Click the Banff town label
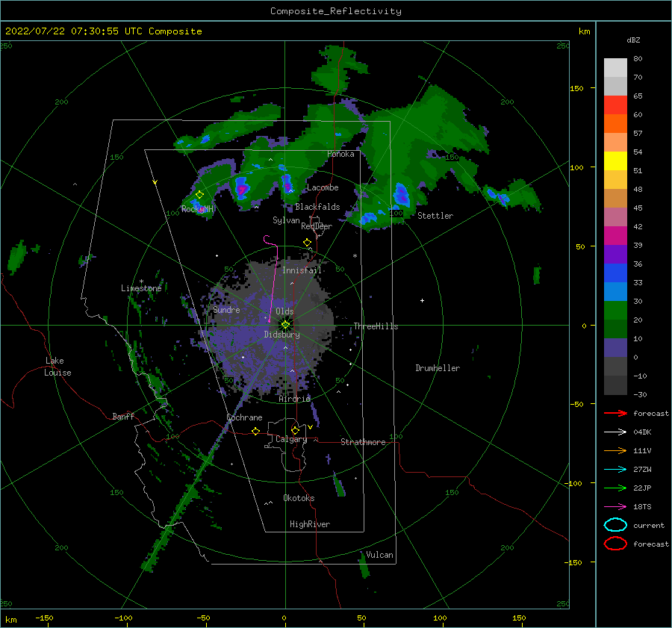The image size is (672, 628). [123, 416]
